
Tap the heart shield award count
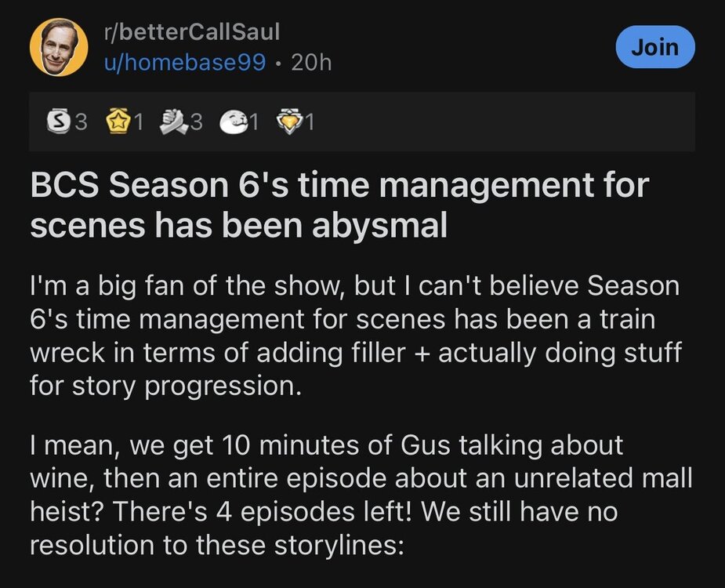tap(310, 122)
